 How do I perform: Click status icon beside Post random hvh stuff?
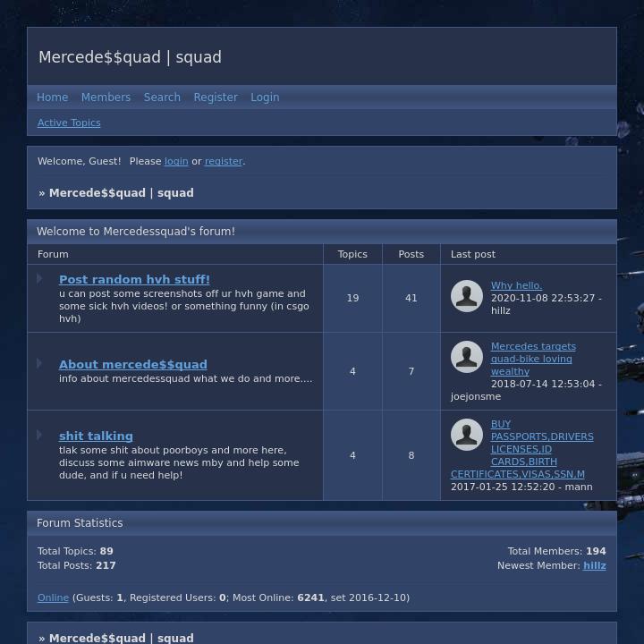(39, 279)
